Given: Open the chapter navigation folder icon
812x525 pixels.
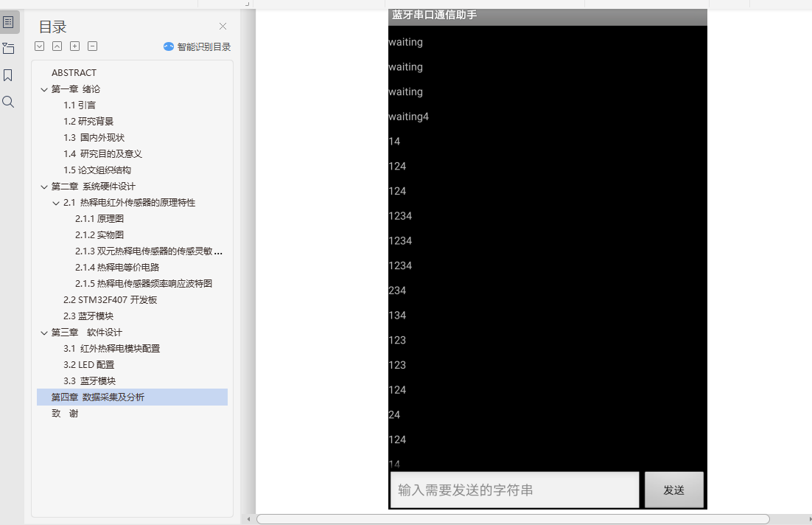Looking at the screenshot, I should point(8,49).
